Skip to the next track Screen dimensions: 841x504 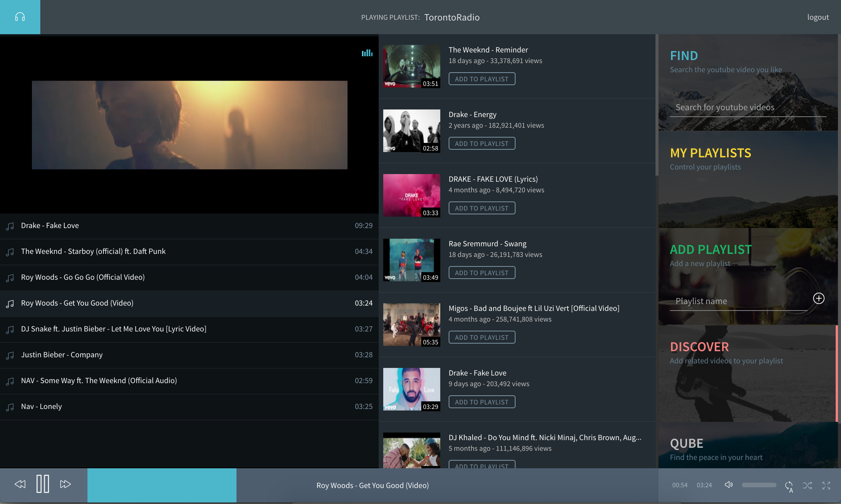pos(65,484)
